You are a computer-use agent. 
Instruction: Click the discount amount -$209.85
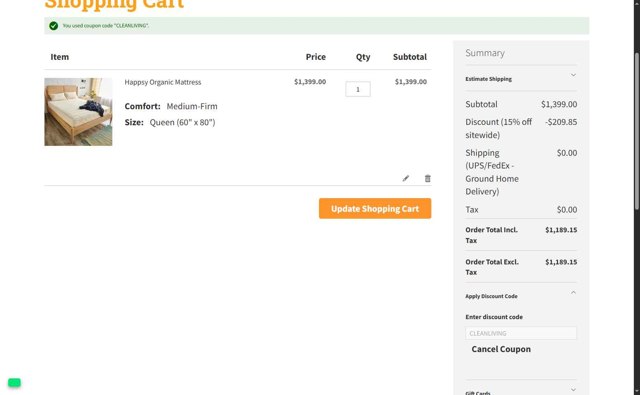(561, 122)
